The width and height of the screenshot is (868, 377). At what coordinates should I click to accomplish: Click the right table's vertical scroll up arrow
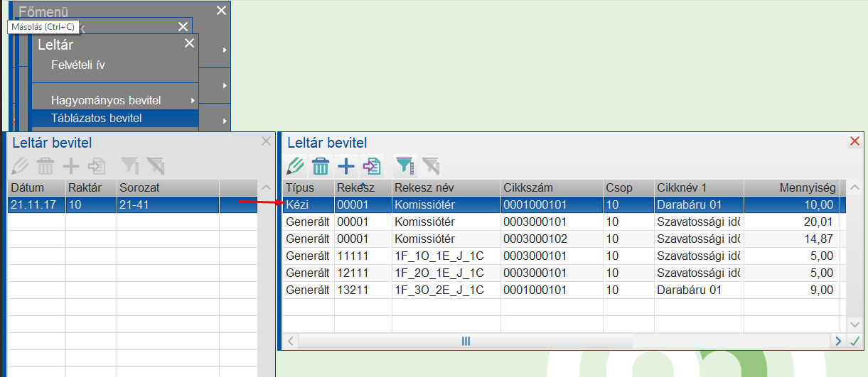(x=854, y=187)
